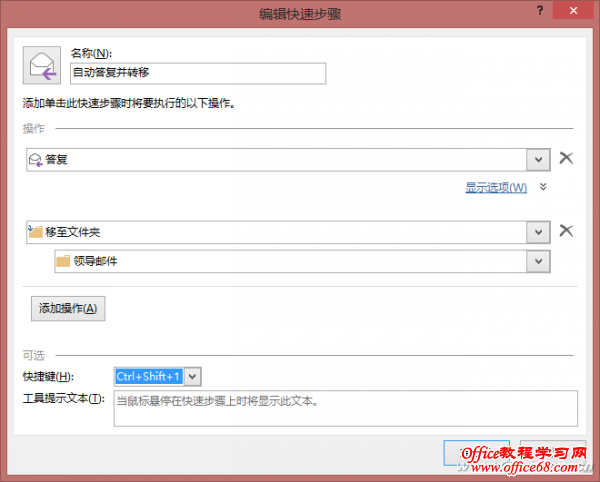Select the Ctrl+Shift+1 shortcut field
This screenshot has height=482, width=600.
[x=148, y=377]
